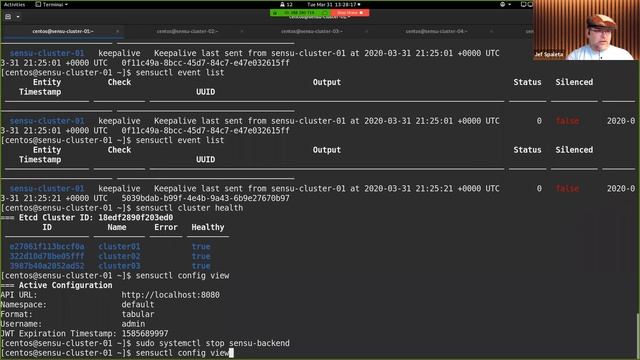640x360 pixels.
Task: Click the 'Healthy' column header
Action: [x=208, y=227]
